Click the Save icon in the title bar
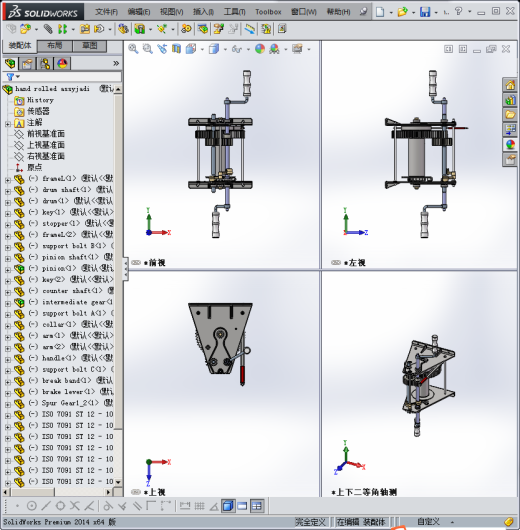 tap(425, 12)
